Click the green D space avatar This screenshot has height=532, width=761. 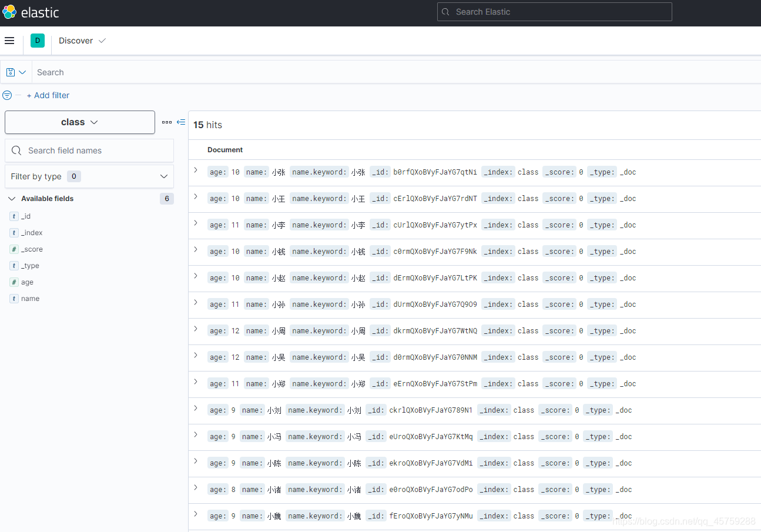[38, 41]
